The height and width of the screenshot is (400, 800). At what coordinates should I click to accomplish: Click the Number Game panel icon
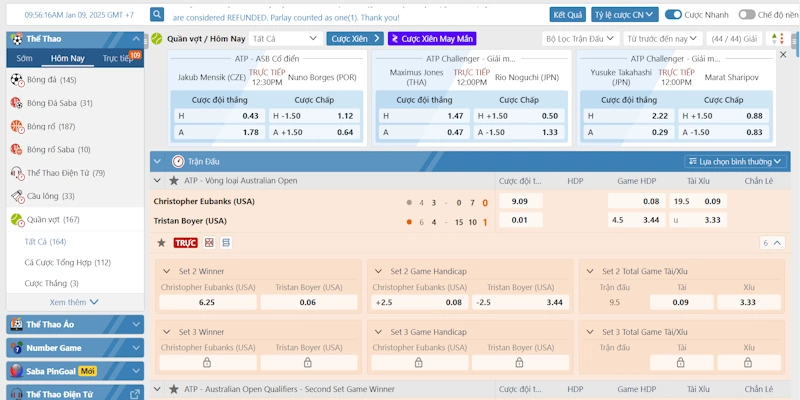click(x=16, y=347)
